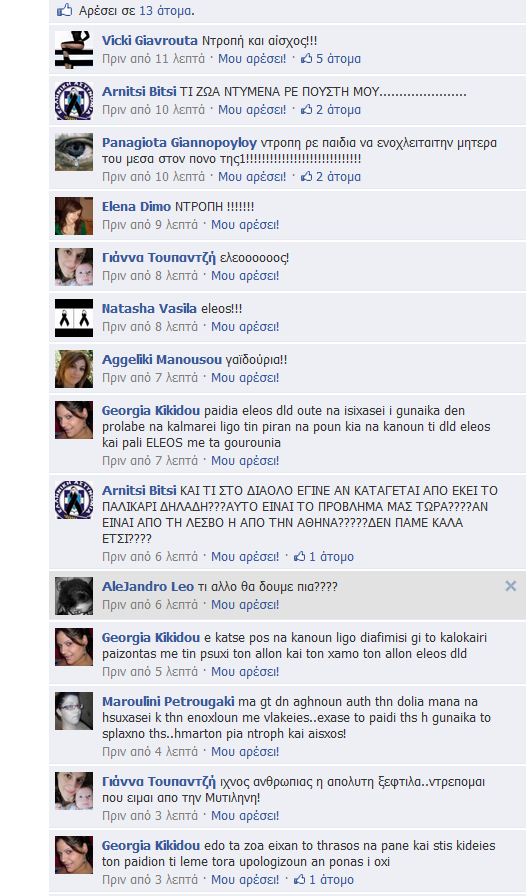Visit the Maroulini Petrougaki profile name link
This screenshot has height=896, width=531.
click(168, 701)
